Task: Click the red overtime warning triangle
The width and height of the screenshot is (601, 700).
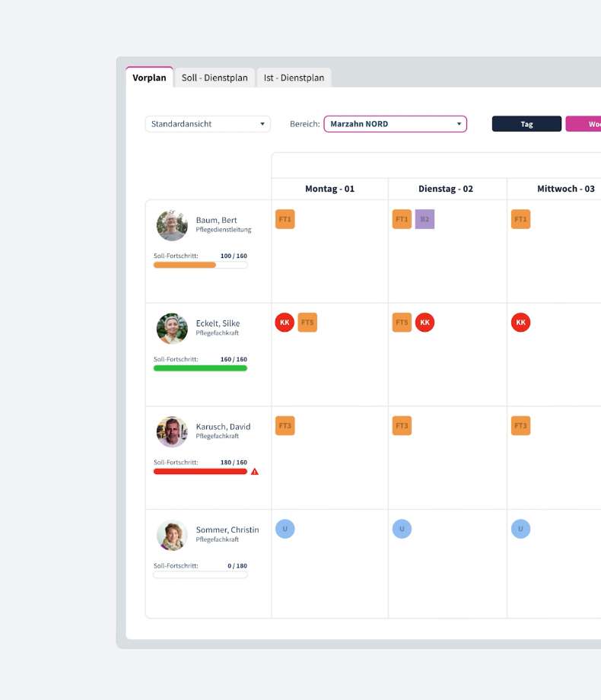Action: 255,472
